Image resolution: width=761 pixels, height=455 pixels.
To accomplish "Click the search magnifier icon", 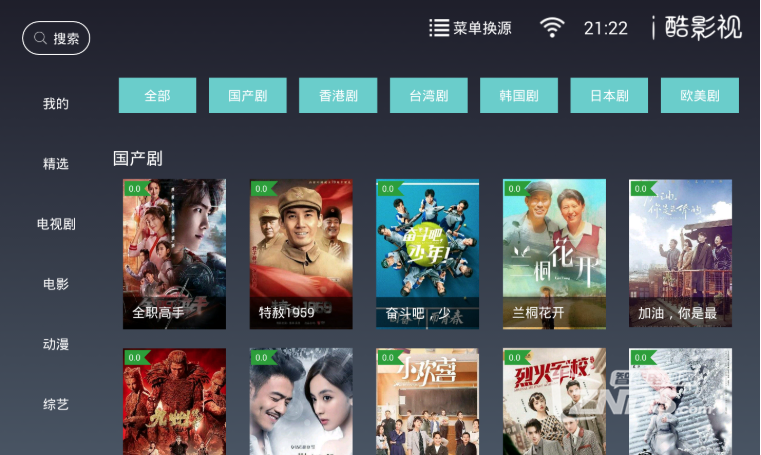I will click(x=40, y=38).
